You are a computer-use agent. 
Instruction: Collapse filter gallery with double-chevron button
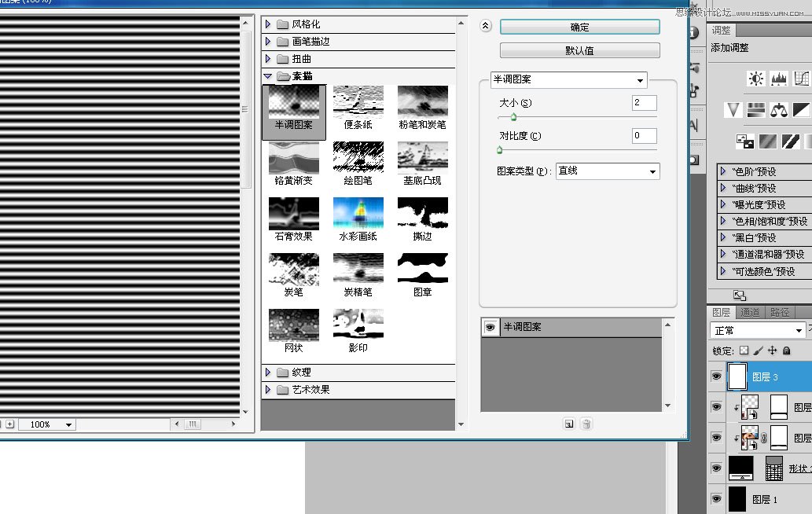(x=485, y=25)
